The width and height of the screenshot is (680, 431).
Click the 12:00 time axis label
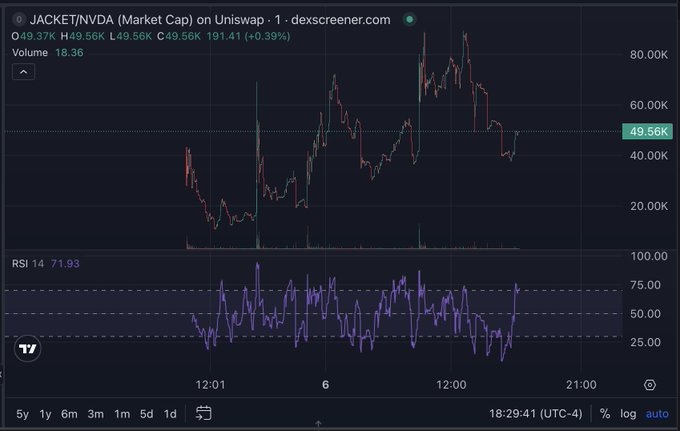(x=451, y=385)
